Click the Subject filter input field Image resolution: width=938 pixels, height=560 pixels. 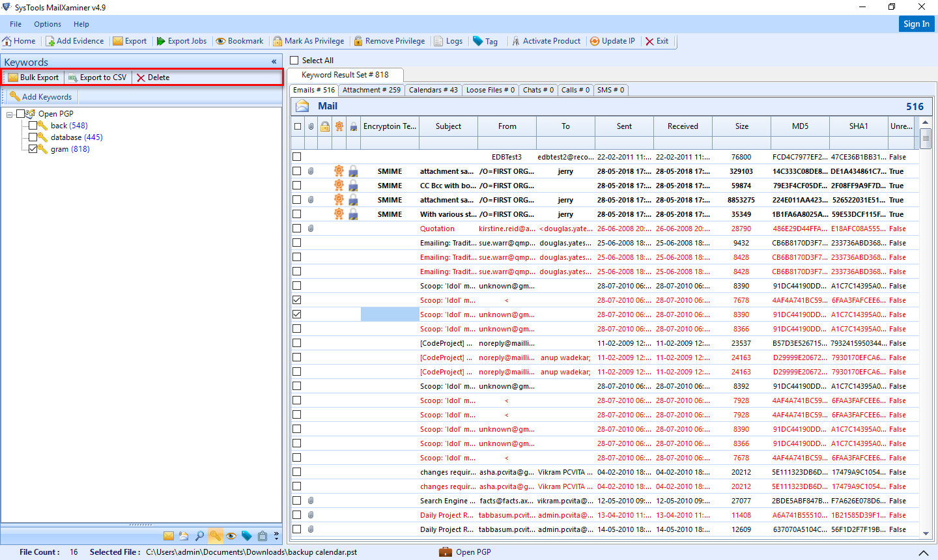click(449, 143)
